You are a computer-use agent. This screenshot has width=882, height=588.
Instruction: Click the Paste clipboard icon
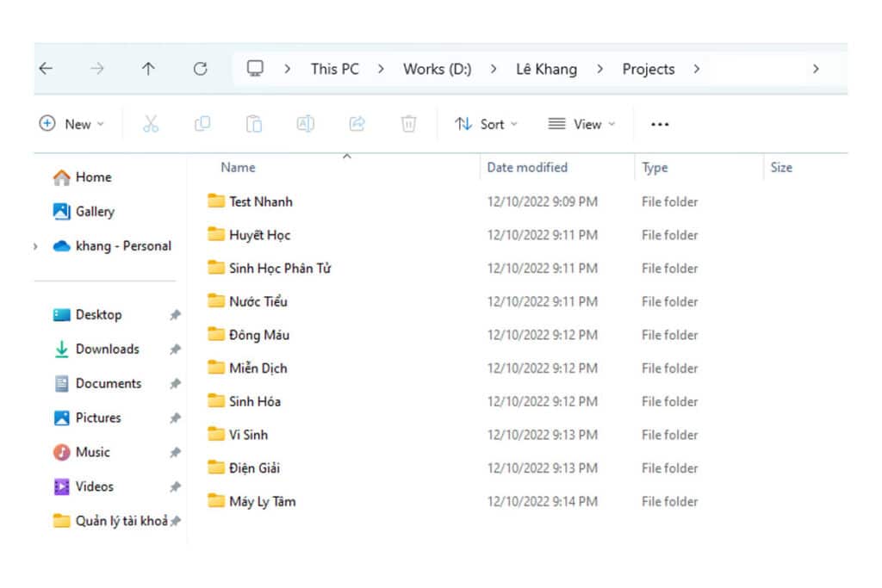pos(254,124)
